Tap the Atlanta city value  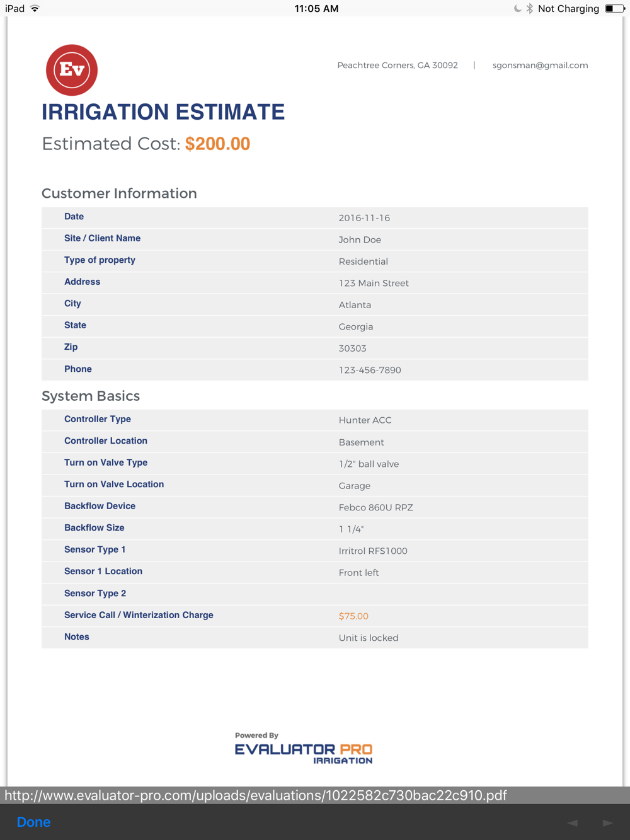tap(355, 305)
